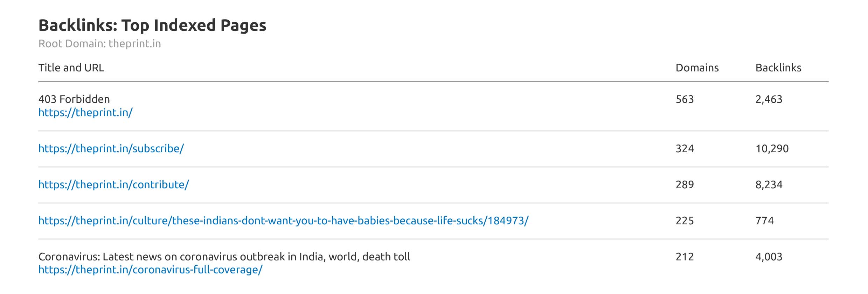This screenshot has width=868, height=294.
Task: Open the https://theprint.in/ homepage link
Action: click(85, 113)
